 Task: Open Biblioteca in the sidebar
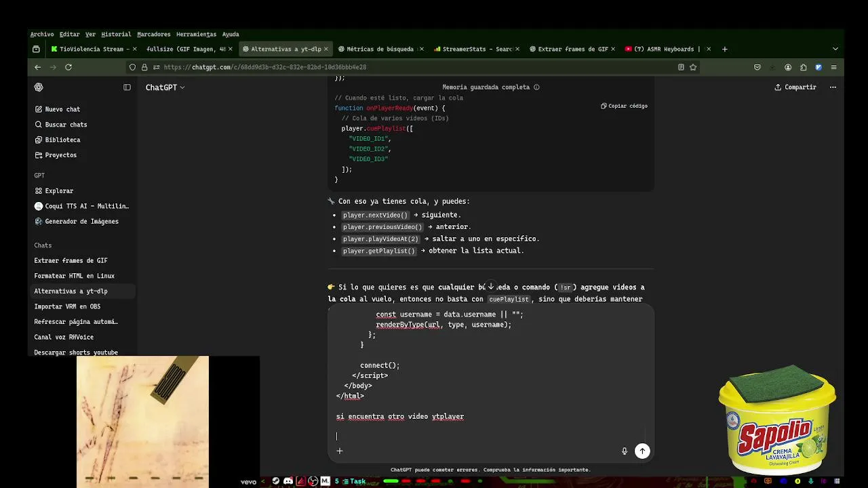tap(57, 140)
